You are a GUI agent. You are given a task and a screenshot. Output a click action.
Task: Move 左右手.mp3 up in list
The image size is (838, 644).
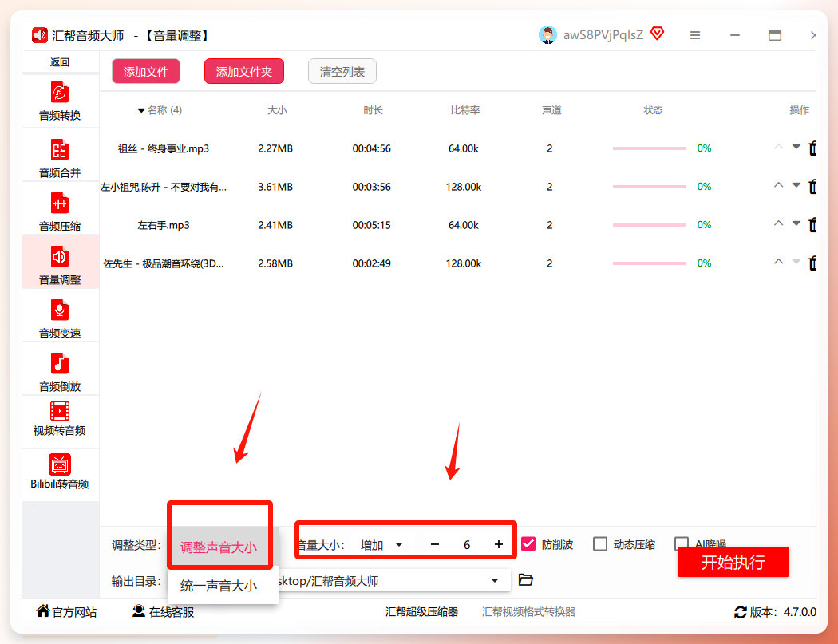point(778,223)
